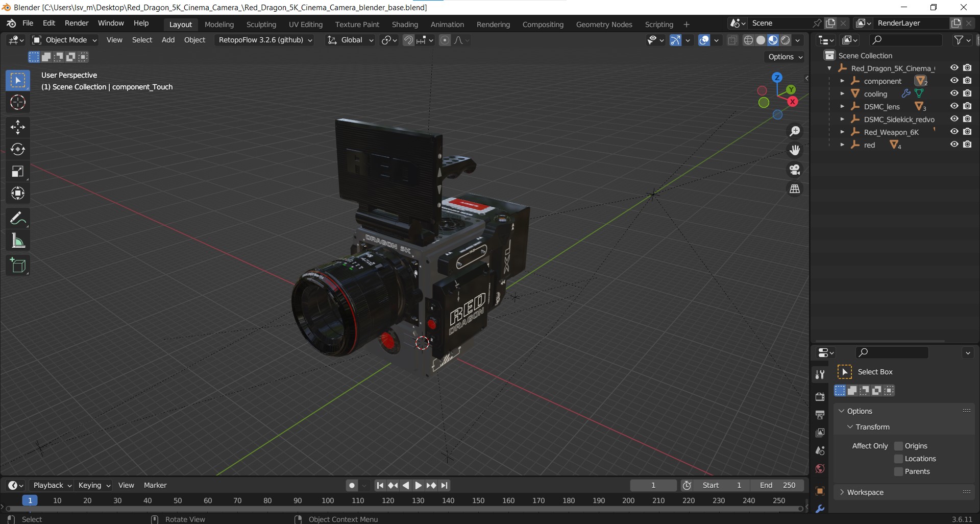Expand the Workspace panel
The height and width of the screenshot is (524, 980).
coord(904,492)
